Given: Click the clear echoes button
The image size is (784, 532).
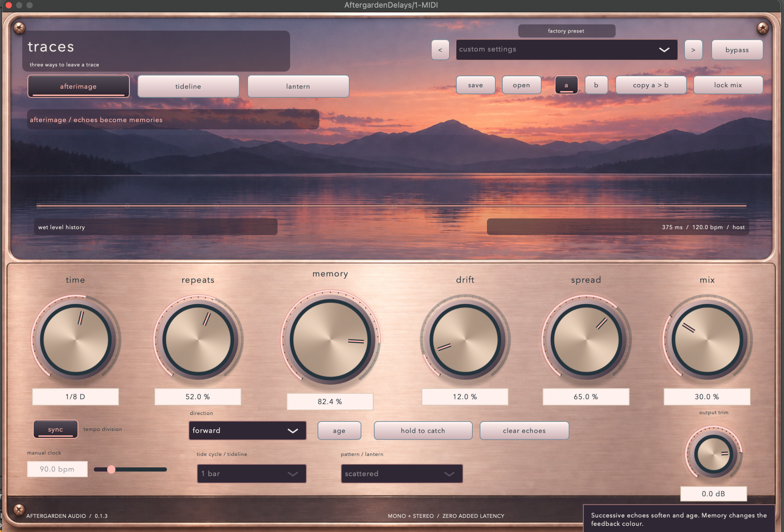Looking at the screenshot, I should 524,431.
